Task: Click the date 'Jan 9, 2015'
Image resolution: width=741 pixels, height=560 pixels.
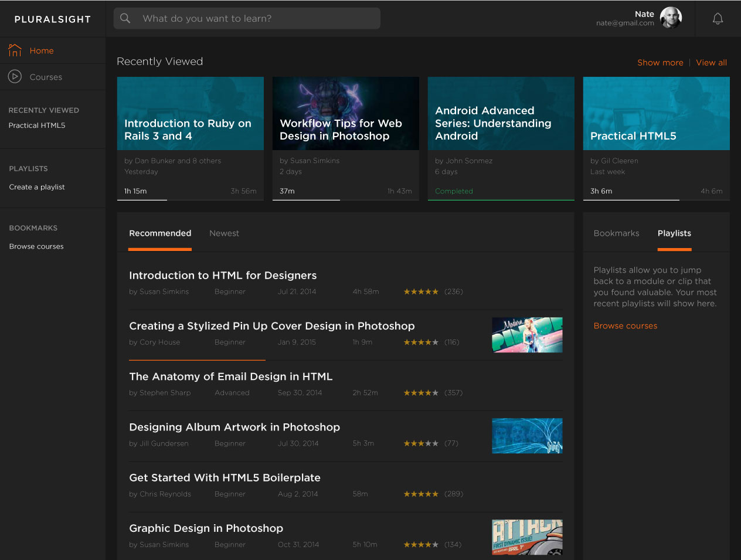Action: 297,342
